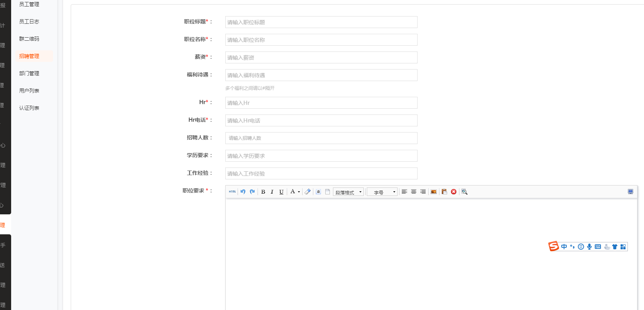Select the eraser clear-formatting icon
This screenshot has width=644, height=310.
308,192
